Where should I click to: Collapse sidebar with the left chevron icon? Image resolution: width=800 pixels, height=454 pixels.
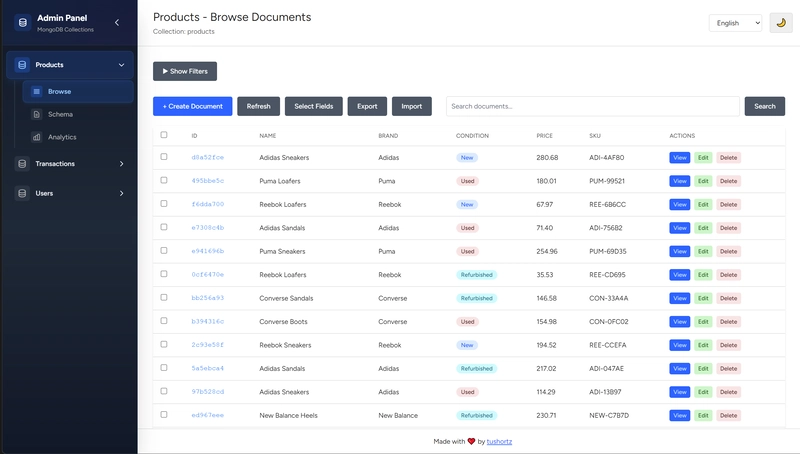click(117, 22)
